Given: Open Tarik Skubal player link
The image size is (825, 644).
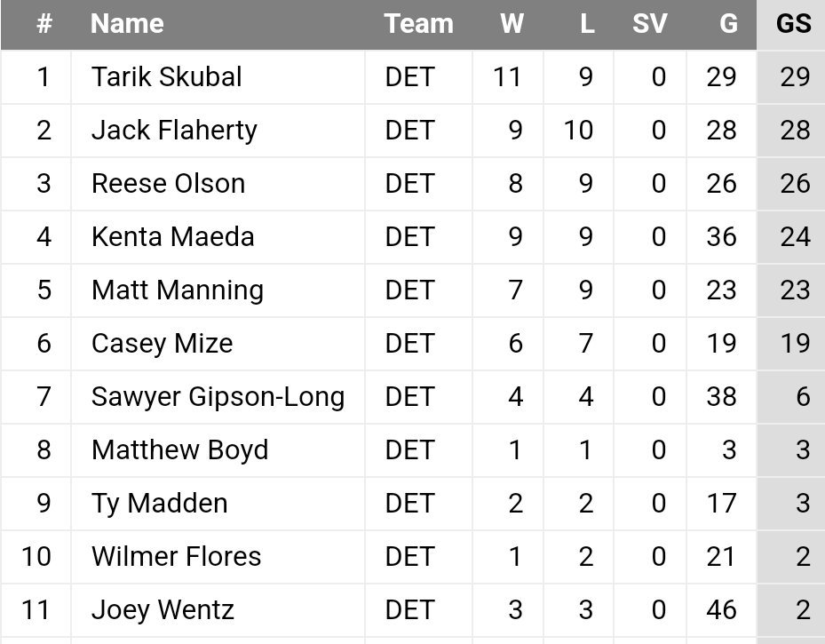Looking at the screenshot, I should pos(166,77).
